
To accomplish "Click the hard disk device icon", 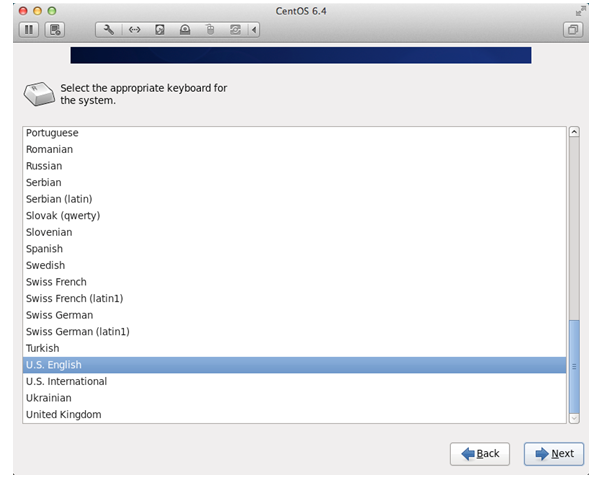I will tap(160, 30).
